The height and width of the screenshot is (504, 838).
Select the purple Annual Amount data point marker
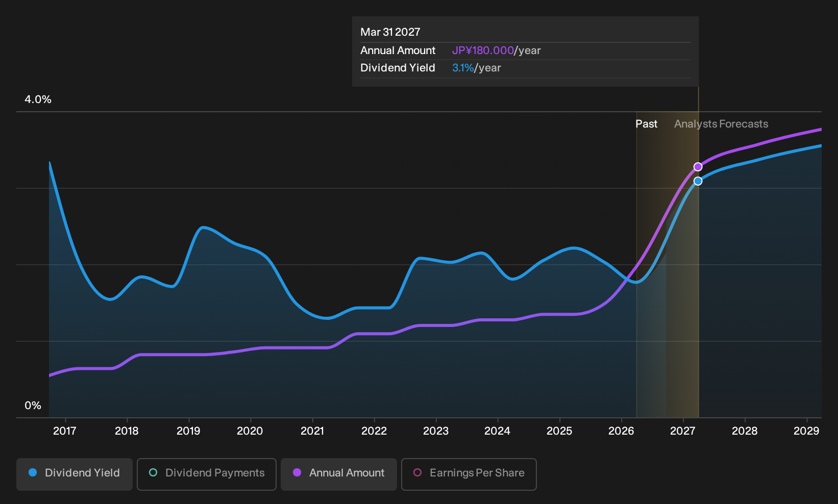click(x=698, y=167)
